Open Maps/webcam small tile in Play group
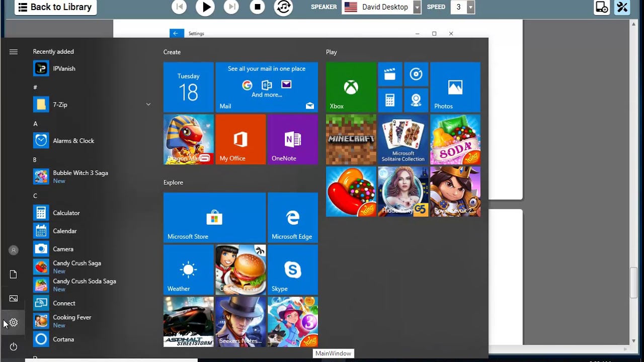The width and height of the screenshot is (644, 362). pyautogui.click(x=416, y=101)
